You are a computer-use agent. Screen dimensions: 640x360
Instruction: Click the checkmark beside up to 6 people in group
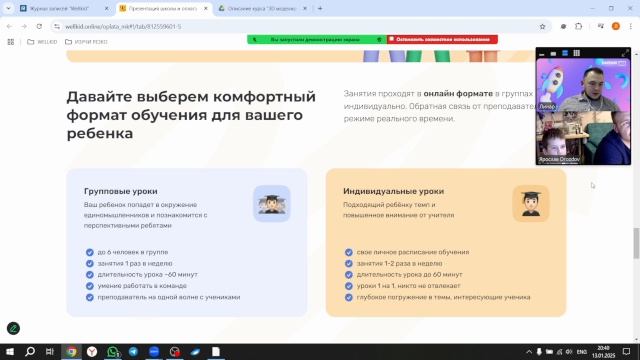pos(90,252)
